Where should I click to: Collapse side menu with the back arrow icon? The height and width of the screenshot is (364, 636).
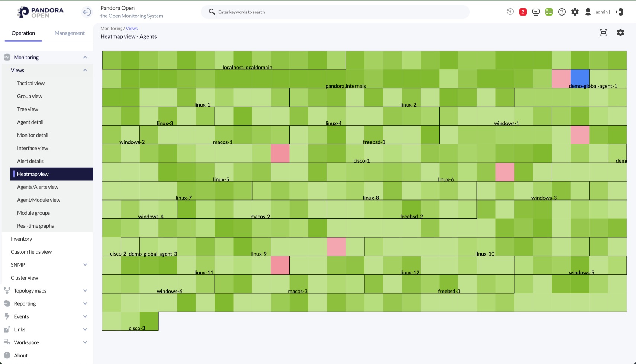[87, 12]
